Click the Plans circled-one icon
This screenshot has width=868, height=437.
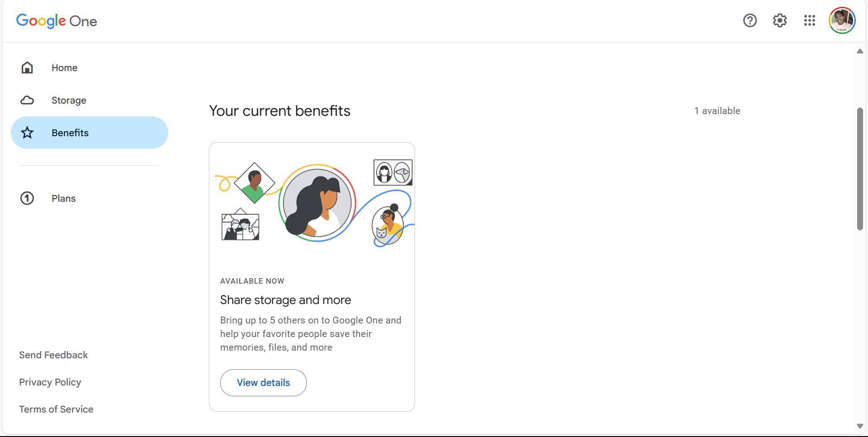click(27, 199)
